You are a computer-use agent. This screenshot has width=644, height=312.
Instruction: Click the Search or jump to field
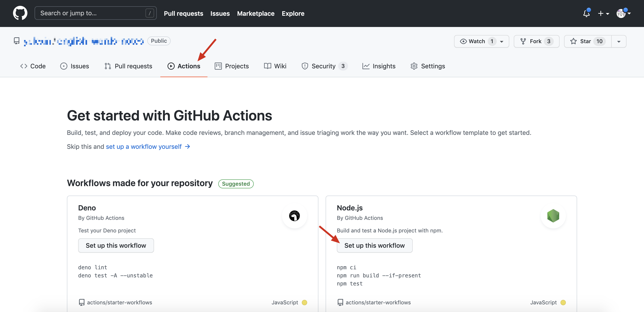[x=95, y=13]
